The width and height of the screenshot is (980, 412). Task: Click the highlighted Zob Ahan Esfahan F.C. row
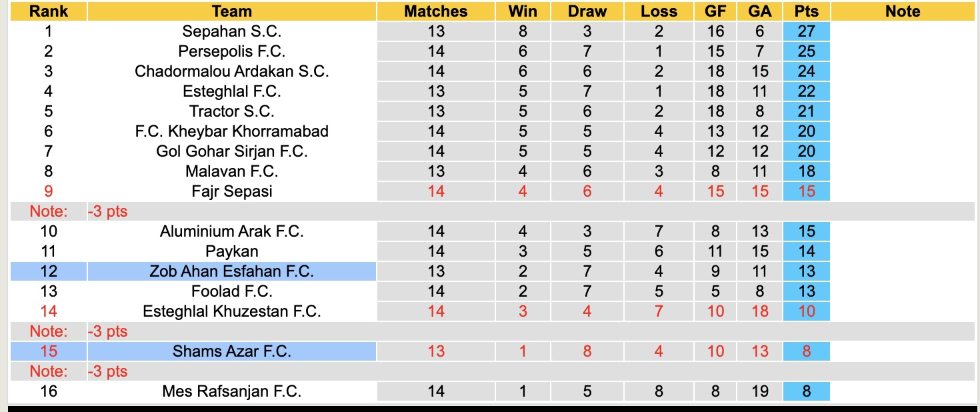click(232, 271)
